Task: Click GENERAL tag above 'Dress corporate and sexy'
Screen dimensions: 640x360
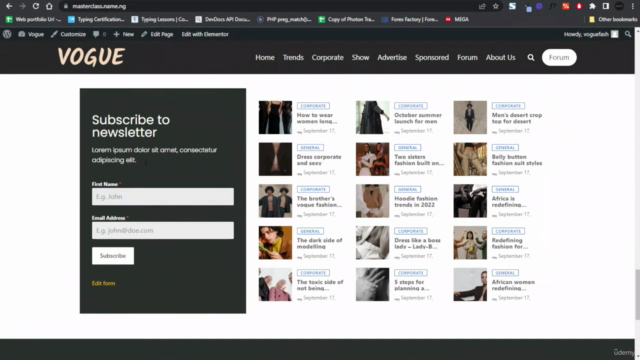Action: (310, 147)
